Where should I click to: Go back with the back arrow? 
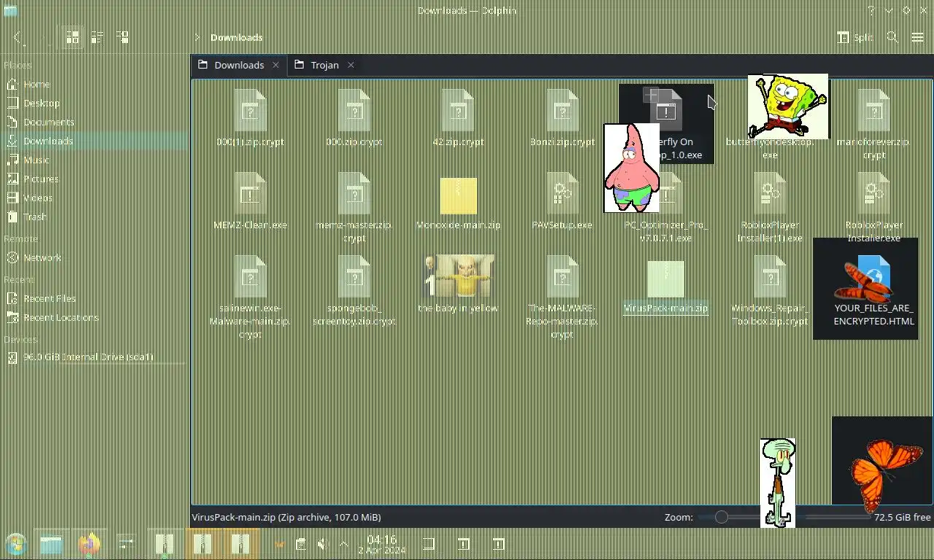(x=18, y=37)
